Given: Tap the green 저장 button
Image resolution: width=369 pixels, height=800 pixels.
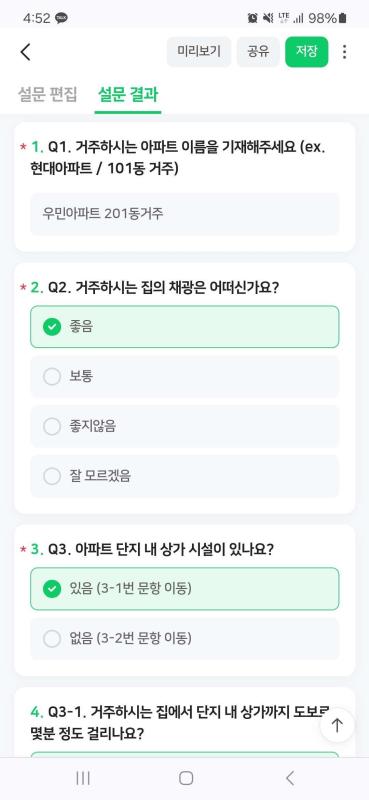Looking at the screenshot, I should click(306, 52).
